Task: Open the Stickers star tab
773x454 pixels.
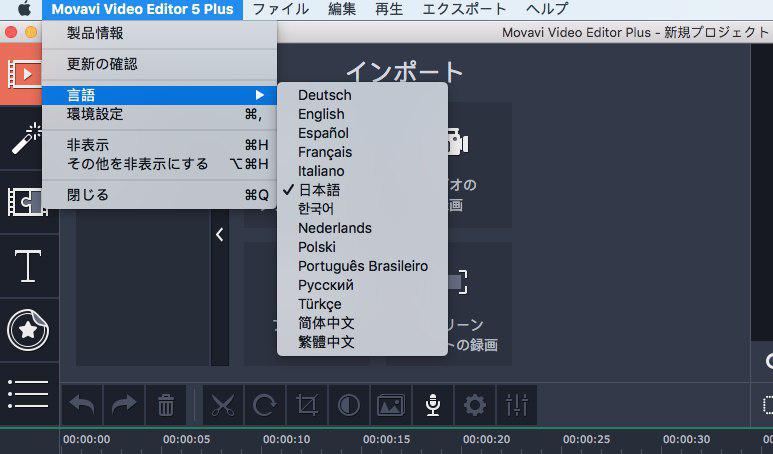Action: pos(28,330)
